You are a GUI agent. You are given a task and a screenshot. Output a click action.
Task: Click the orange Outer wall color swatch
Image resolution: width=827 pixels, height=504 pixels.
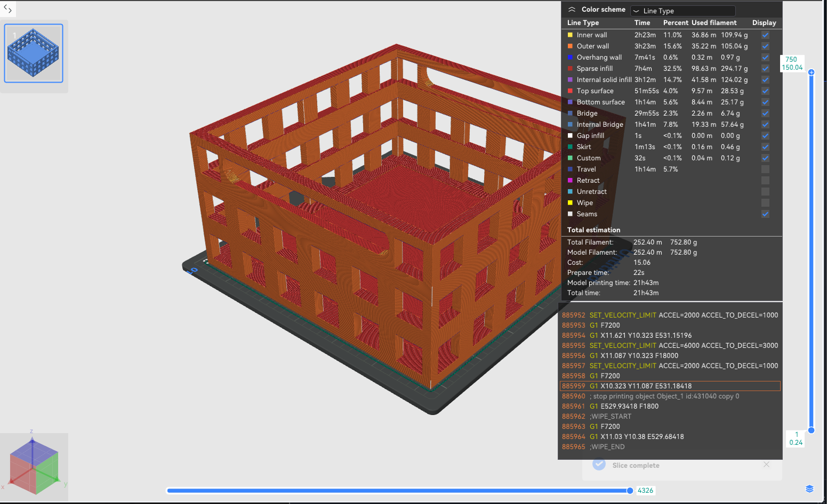click(570, 46)
